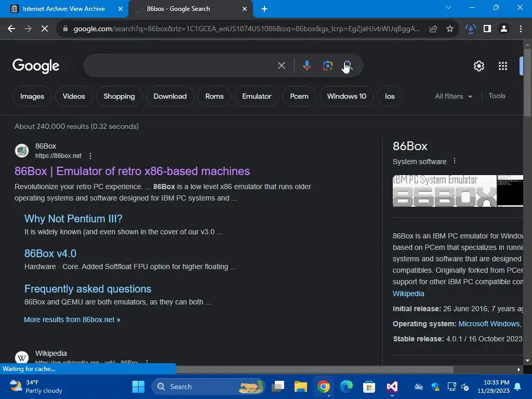The width and height of the screenshot is (532, 399).
Task: Close the 86box Google Search tab
Action: coord(245,9)
